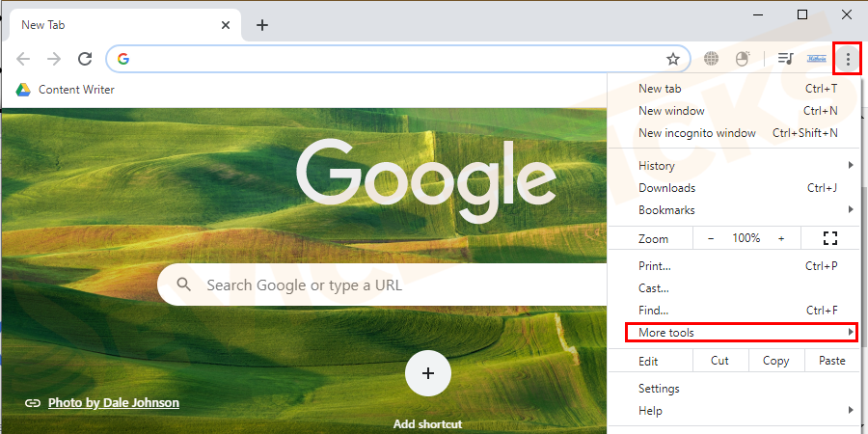Click Cut in the Edit row

pos(719,361)
